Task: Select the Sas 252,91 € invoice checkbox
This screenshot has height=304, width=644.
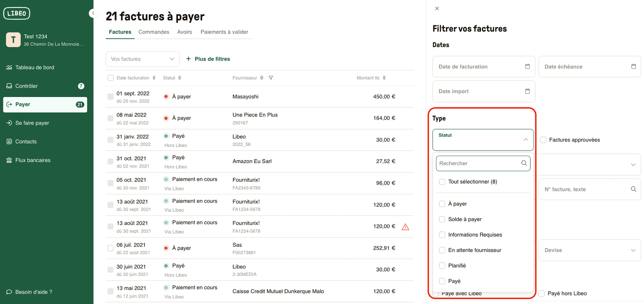Action: [110, 248]
